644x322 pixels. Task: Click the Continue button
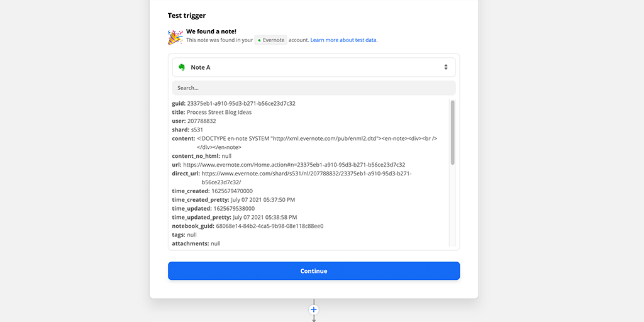[314, 271]
